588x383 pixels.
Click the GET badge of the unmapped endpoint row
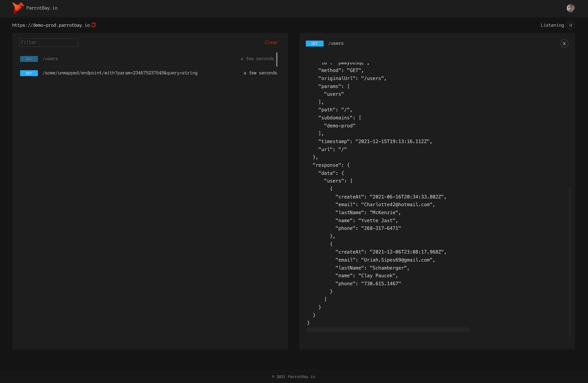point(29,73)
